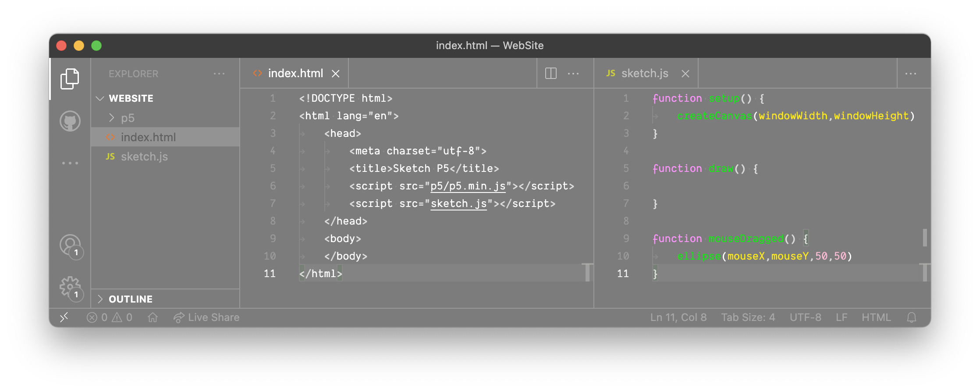
Task: Open notifications bell in status bar
Action: tap(911, 317)
